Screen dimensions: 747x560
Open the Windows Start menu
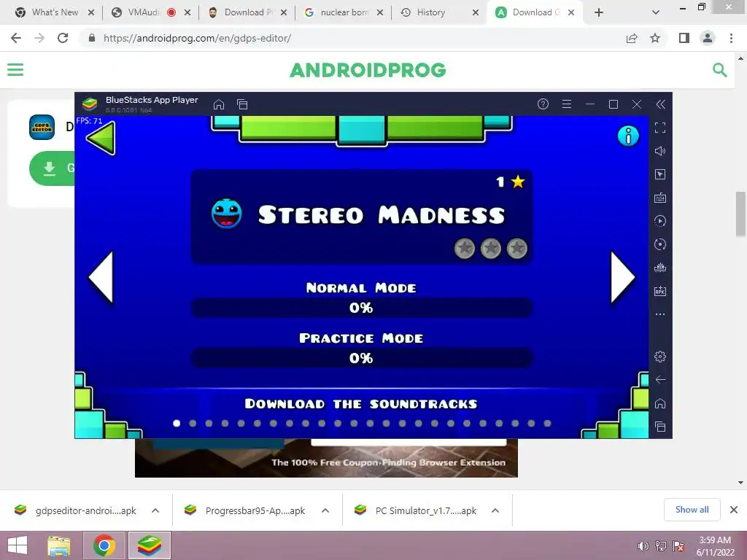click(18, 545)
